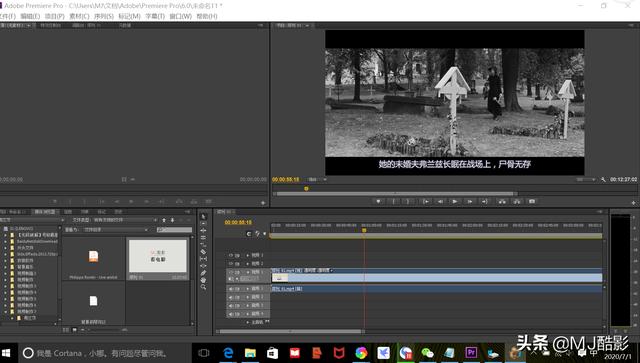Image resolution: width=640 pixels, height=363 pixels.
Task: Click the timeline horizontal scrollbar
Action: 290,332
